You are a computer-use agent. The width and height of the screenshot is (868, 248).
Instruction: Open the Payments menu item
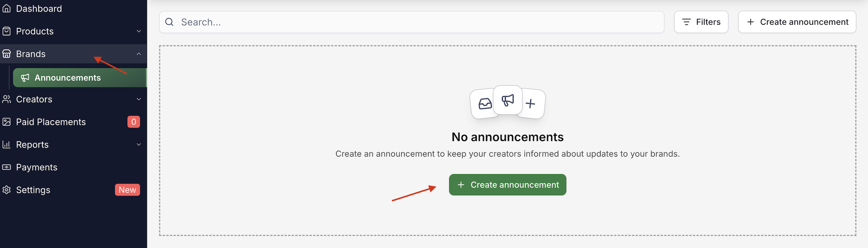37,167
